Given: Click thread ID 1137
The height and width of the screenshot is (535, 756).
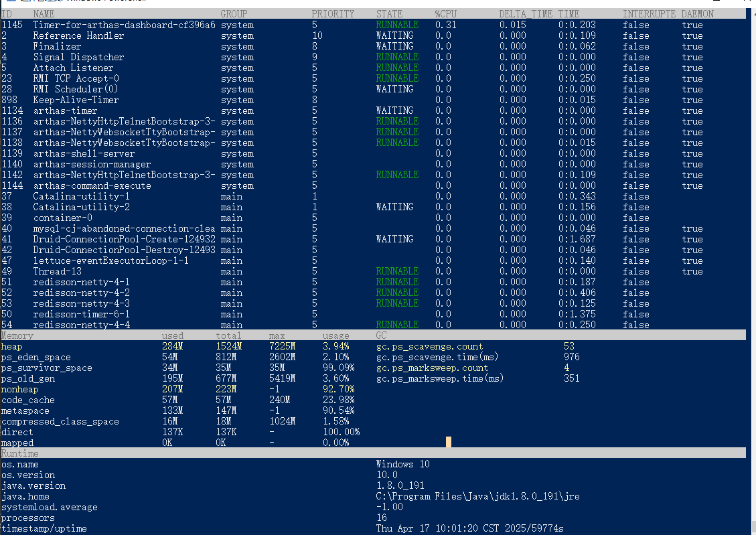Looking at the screenshot, I should pos(12,132).
